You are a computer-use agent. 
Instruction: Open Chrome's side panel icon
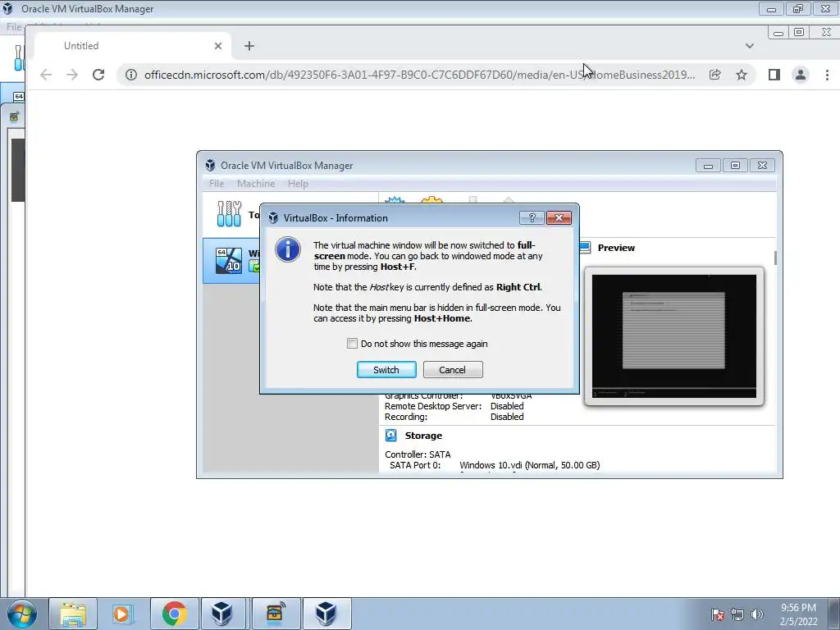pyautogui.click(x=774, y=75)
